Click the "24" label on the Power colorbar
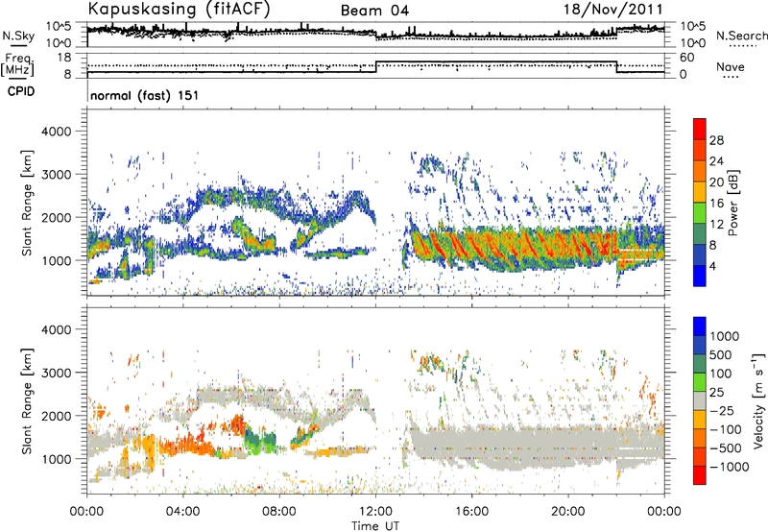 pyautogui.click(x=716, y=161)
